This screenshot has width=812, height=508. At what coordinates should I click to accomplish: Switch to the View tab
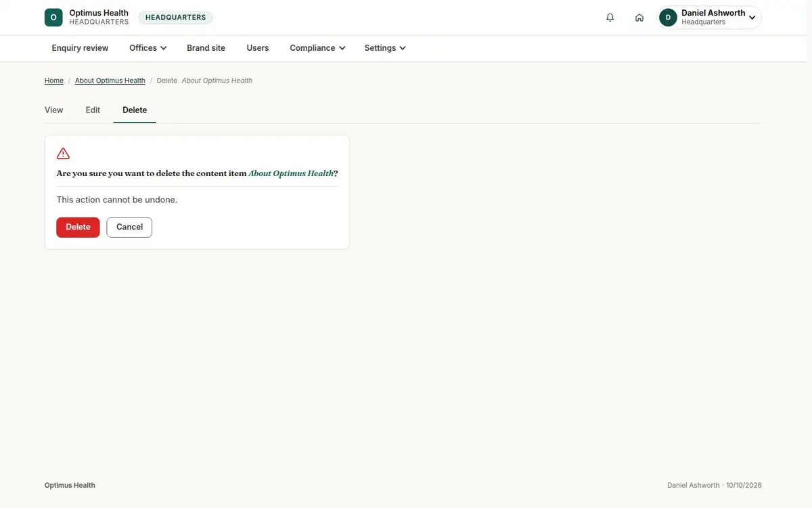(54, 110)
